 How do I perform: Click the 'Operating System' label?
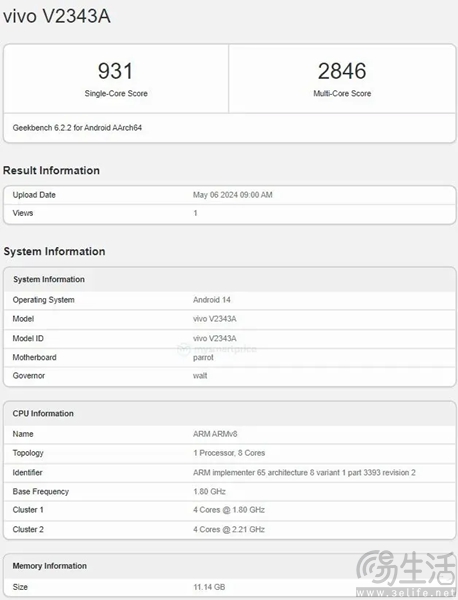coord(44,300)
